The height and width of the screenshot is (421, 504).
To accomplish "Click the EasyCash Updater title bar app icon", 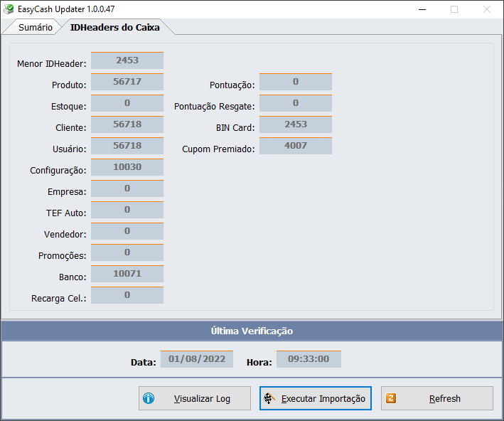I will point(9,9).
